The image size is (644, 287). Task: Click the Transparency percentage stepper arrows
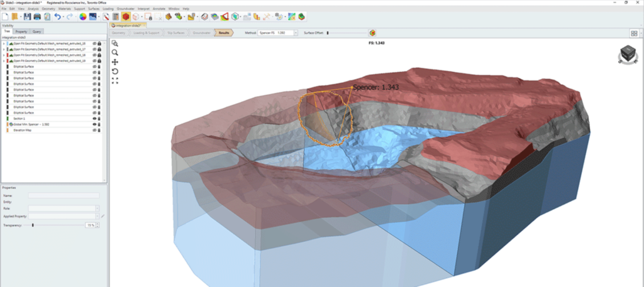point(97,225)
